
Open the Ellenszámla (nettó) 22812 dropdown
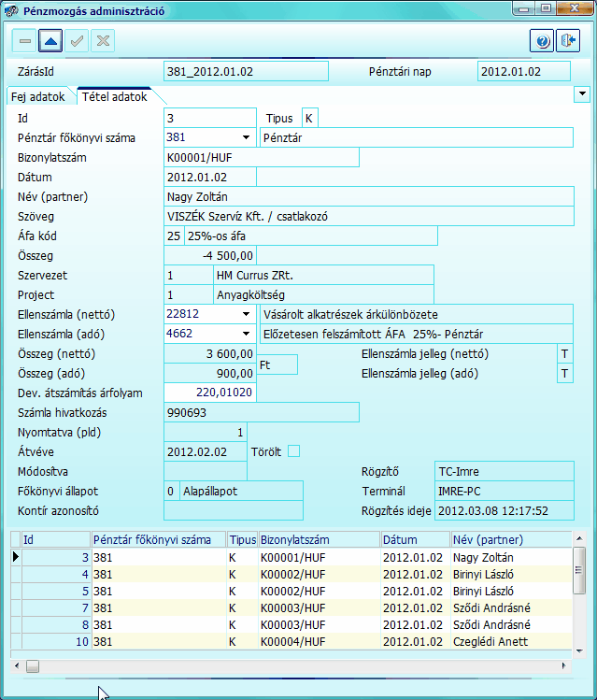point(246,314)
